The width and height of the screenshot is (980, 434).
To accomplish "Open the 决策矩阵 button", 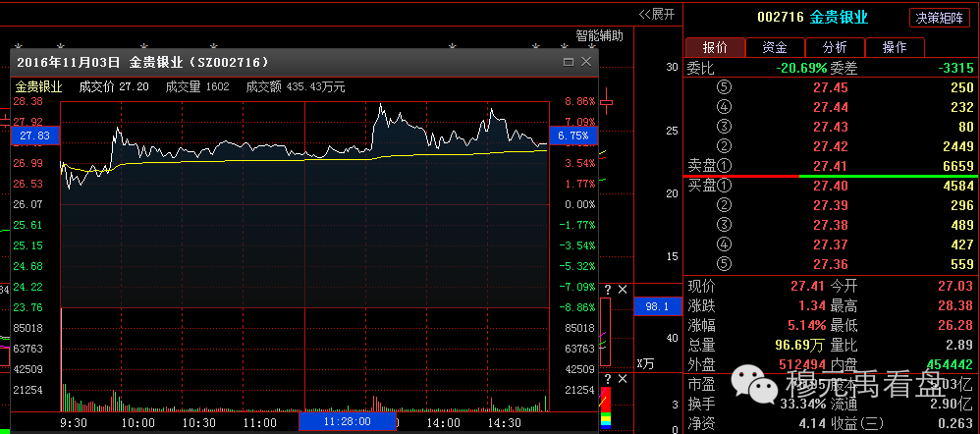I will click(x=940, y=18).
